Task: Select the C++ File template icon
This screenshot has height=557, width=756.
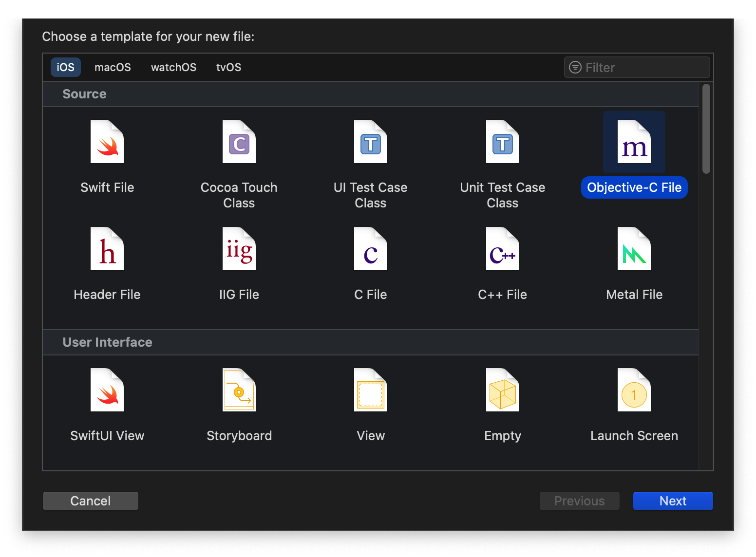Action: [503, 249]
